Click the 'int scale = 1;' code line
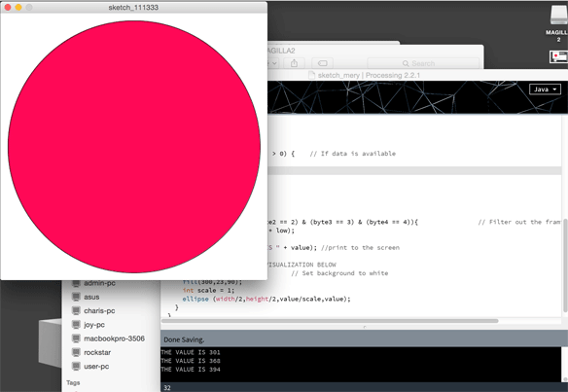The image size is (568, 392). point(208,290)
